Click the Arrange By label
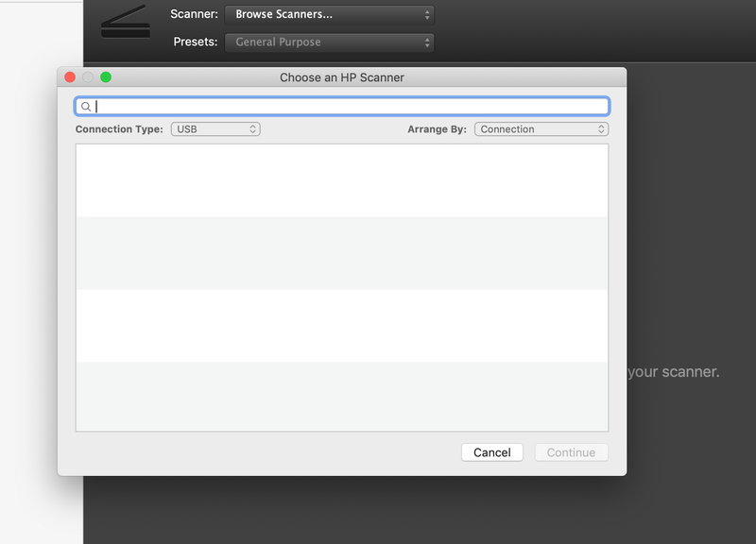Image resolution: width=756 pixels, height=544 pixels. [437, 129]
